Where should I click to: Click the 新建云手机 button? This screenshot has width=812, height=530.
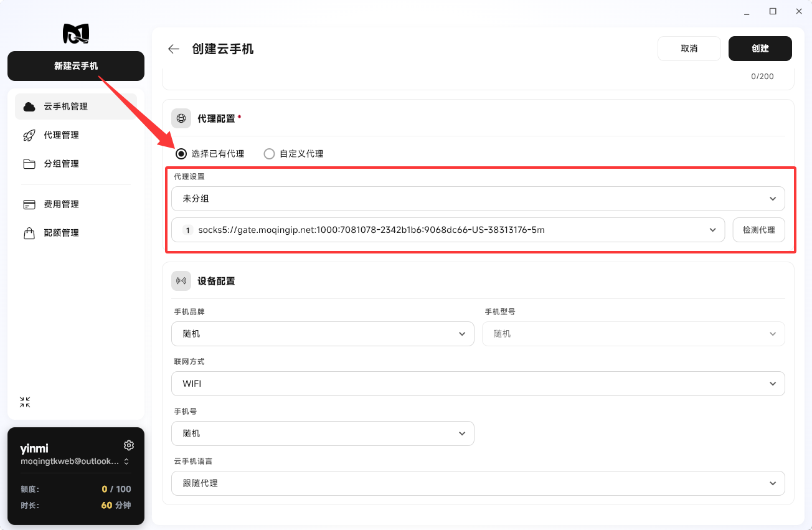[76, 66]
